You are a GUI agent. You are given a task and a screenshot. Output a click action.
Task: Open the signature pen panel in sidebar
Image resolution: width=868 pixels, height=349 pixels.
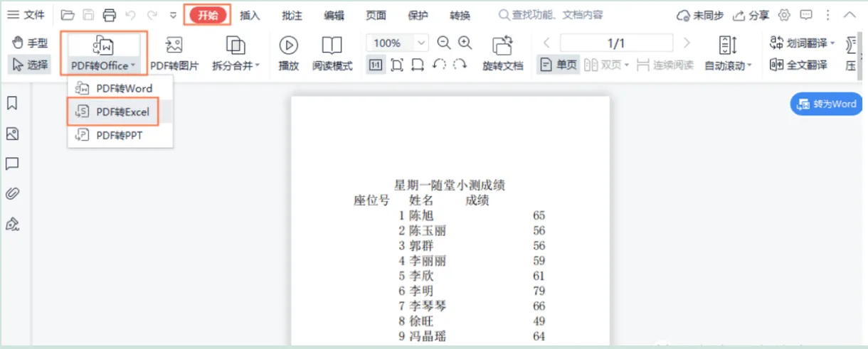pyautogui.click(x=12, y=224)
